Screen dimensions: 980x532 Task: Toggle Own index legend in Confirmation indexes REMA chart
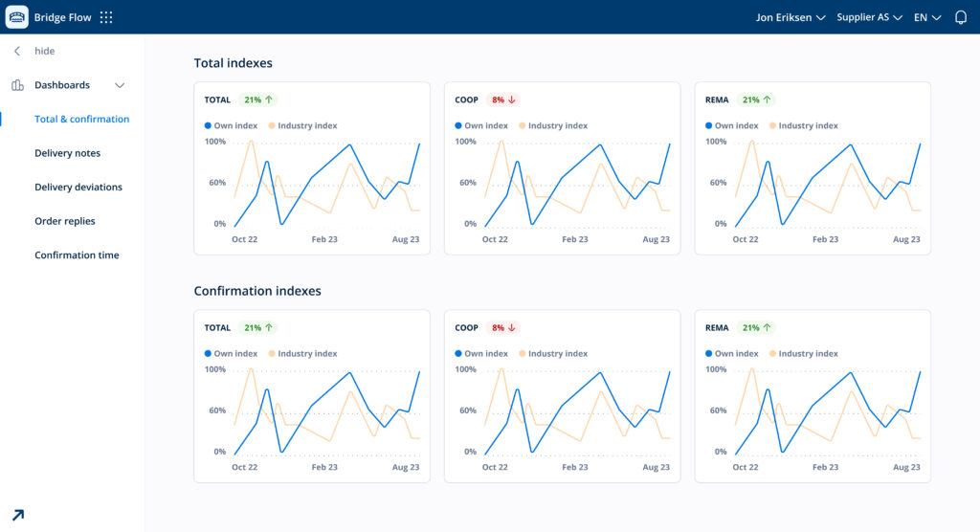(x=732, y=353)
